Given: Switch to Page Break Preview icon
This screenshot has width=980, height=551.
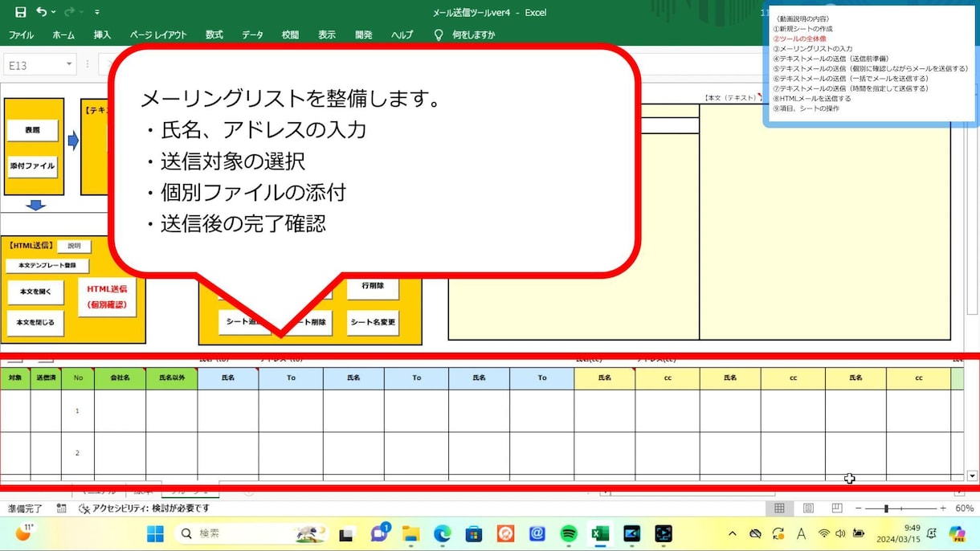Looking at the screenshot, I should [837, 508].
